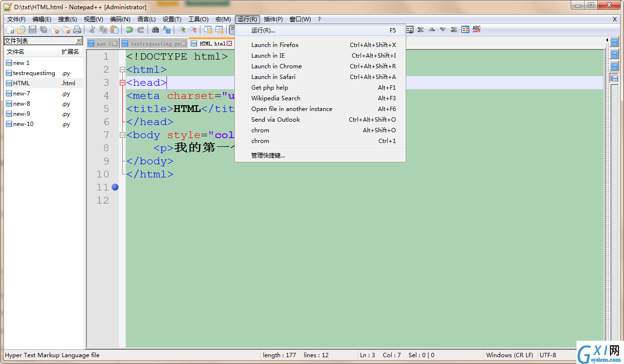Viewport: 624px width, 364px height.
Task: Click the New file toolbar icon
Action: click(x=10, y=30)
